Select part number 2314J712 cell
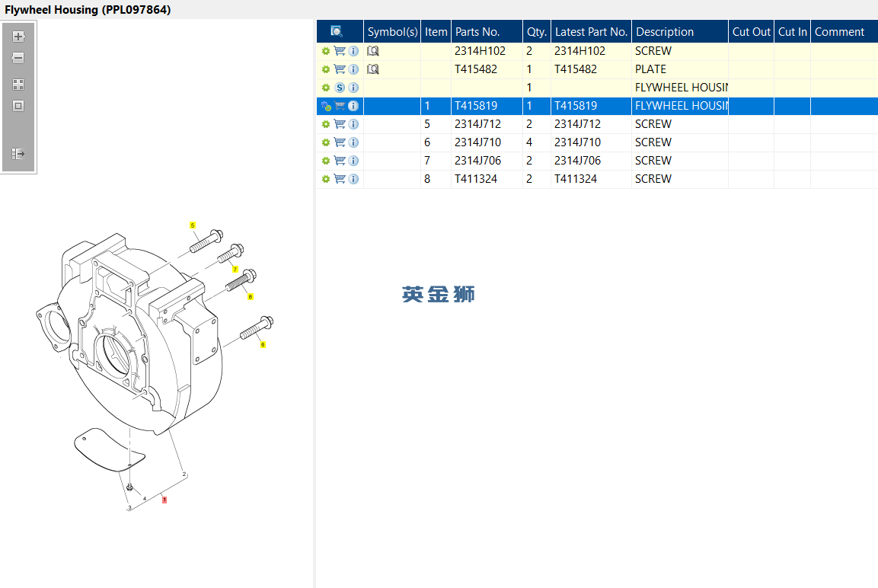 (x=487, y=124)
